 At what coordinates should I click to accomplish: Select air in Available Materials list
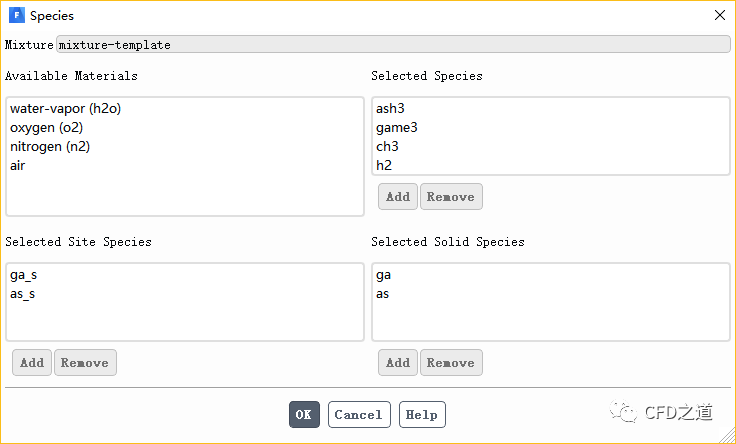(x=18, y=166)
